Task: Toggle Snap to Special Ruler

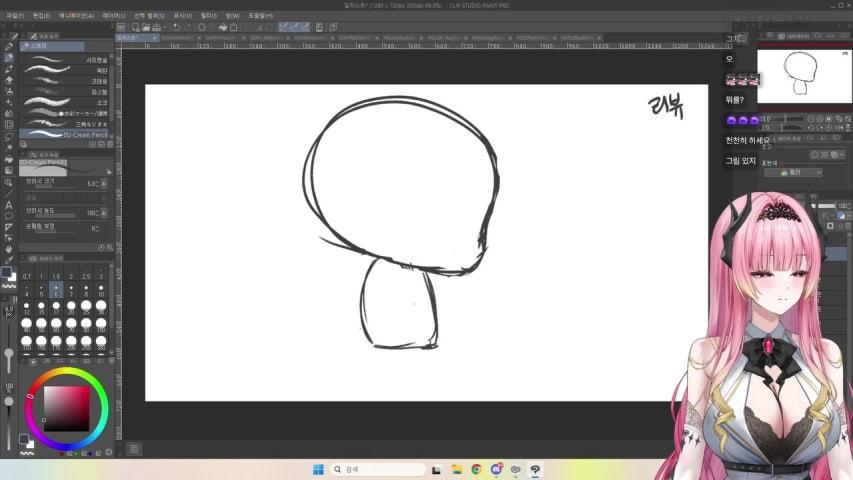Action: (294, 27)
